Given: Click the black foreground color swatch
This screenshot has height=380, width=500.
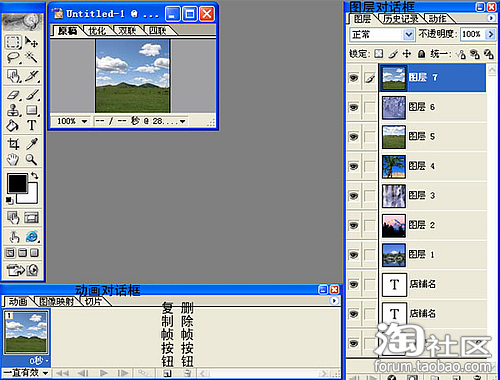Looking at the screenshot, I should (x=17, y=183).
